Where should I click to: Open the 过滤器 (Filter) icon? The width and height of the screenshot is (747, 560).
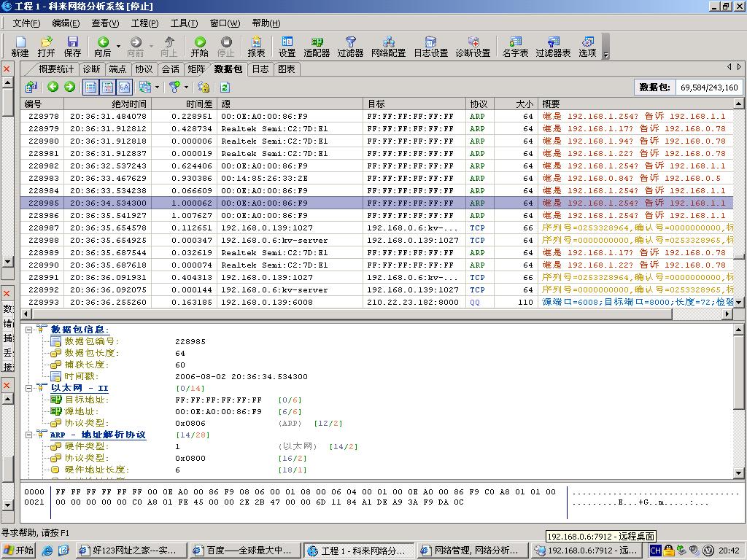[x=350, y=47]
